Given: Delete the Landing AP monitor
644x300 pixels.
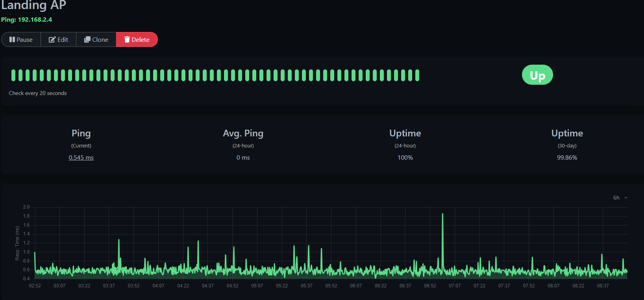Looking at the screenshot, I should click(x=137, y=39).
